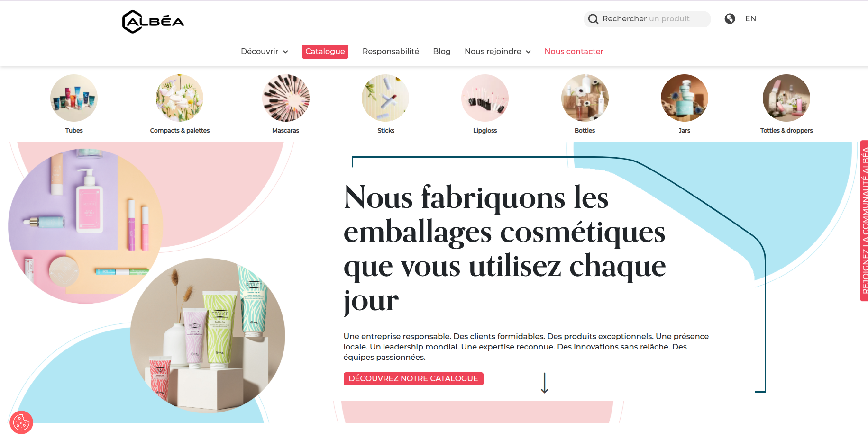
Task: Click Découvrez notre catalogue button
Action: point(413,379)
